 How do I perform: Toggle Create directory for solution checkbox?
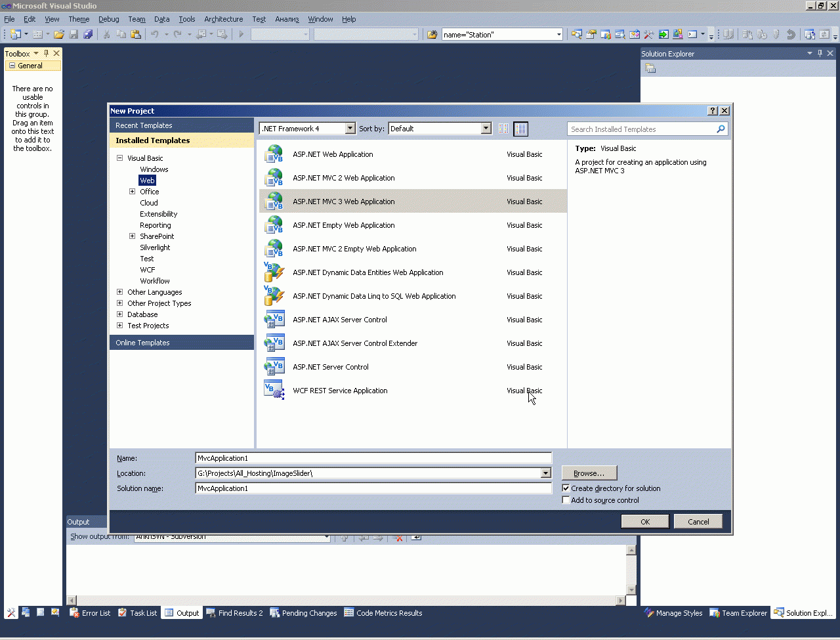tap(566, 488)
